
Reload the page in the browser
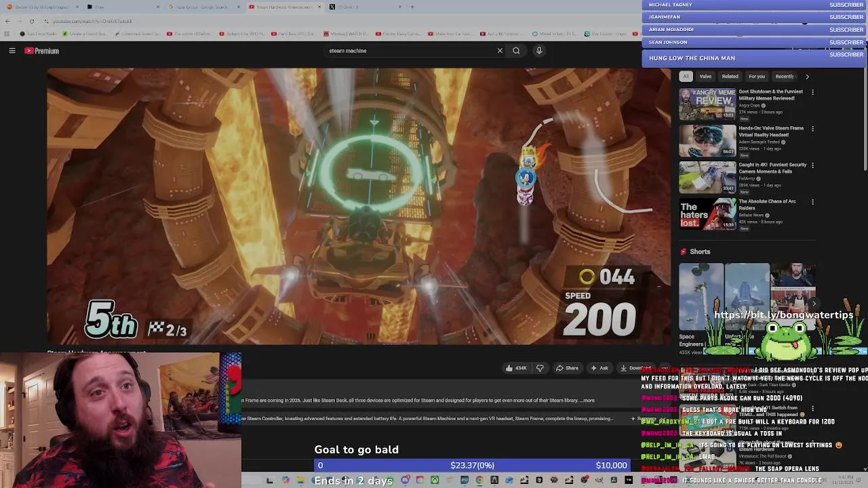click(x=31, y=21)
